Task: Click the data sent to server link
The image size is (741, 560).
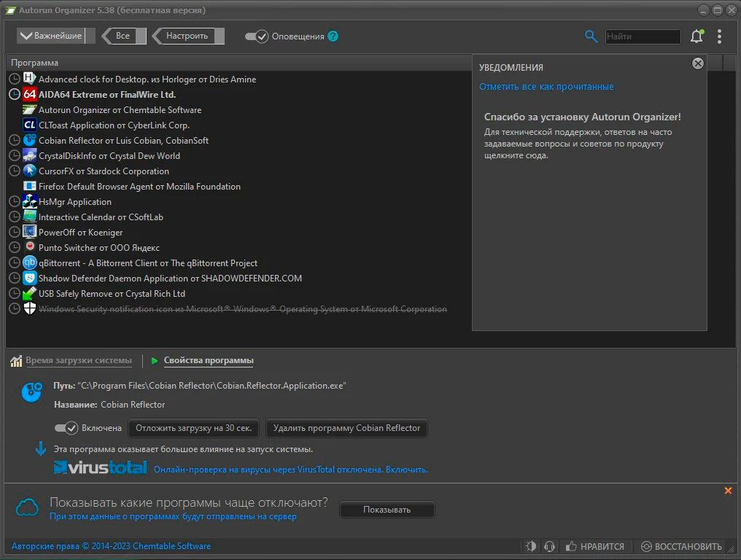Action: 173,516
